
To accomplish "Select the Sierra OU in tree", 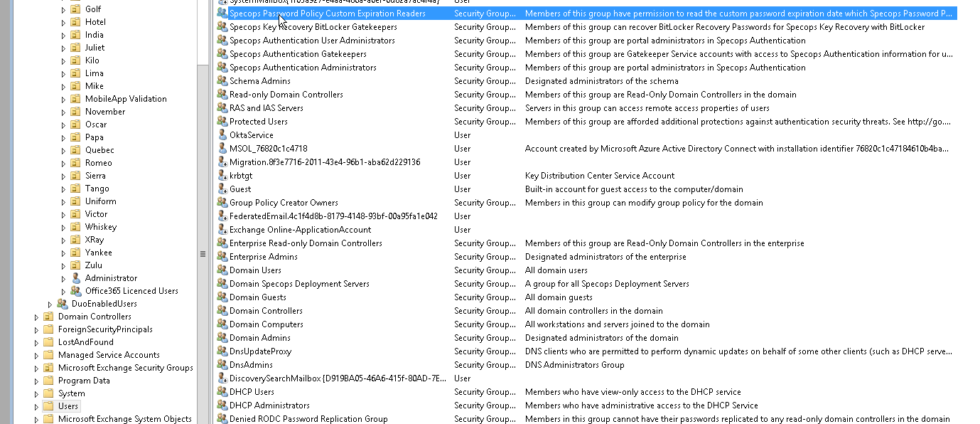I will [x=95, y=176].
